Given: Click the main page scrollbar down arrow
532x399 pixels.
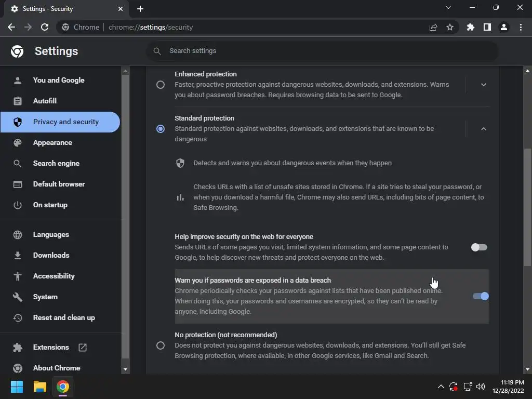Looking at the screenshot, I should [x=527, y=369].
